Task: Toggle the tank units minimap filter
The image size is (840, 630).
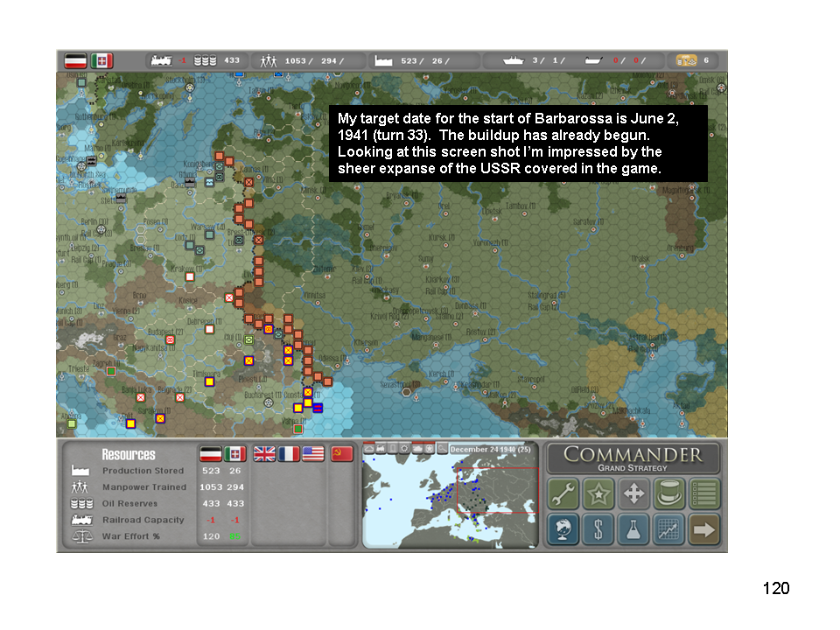Action: click(x=417, y=449)
